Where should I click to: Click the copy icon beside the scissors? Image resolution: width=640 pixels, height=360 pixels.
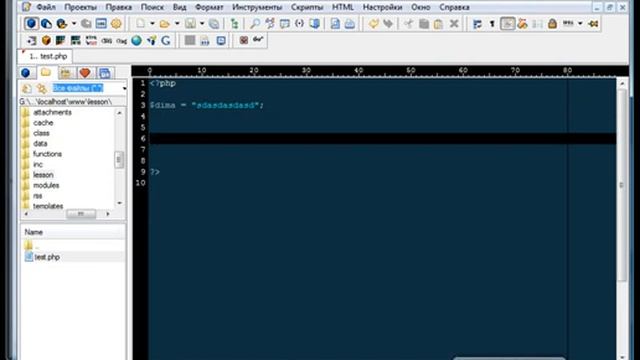click(x=424, y=24)
